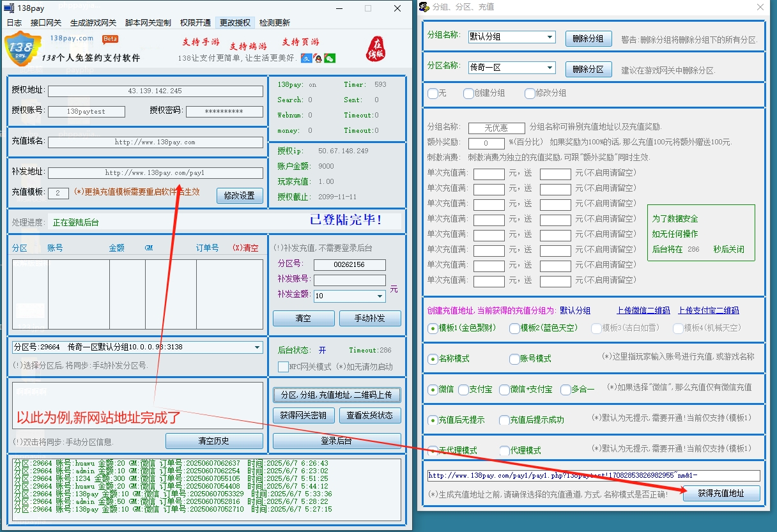Click the 授权账号 138paytest field
This screenshot has width=777, height=532.
click(x=86, y=111)
